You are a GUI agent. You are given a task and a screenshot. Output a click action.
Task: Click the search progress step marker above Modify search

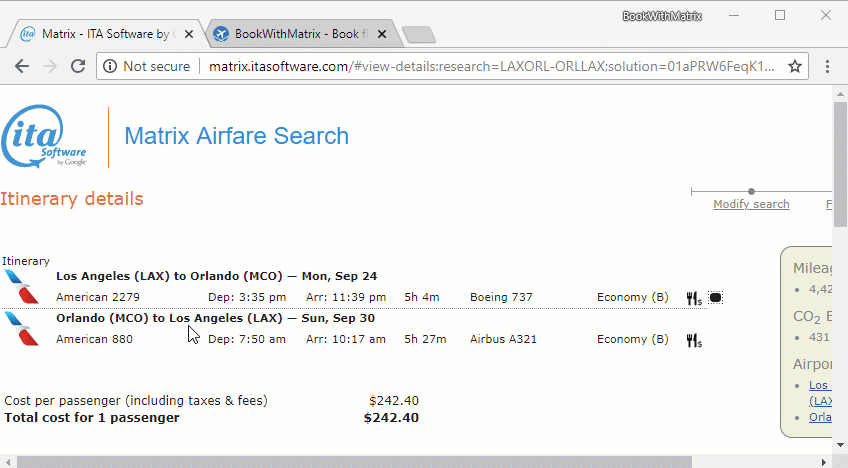point(751,191)
